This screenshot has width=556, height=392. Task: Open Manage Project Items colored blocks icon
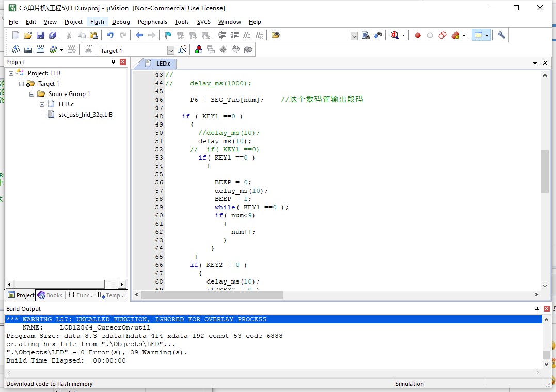[x=199, y=50]
